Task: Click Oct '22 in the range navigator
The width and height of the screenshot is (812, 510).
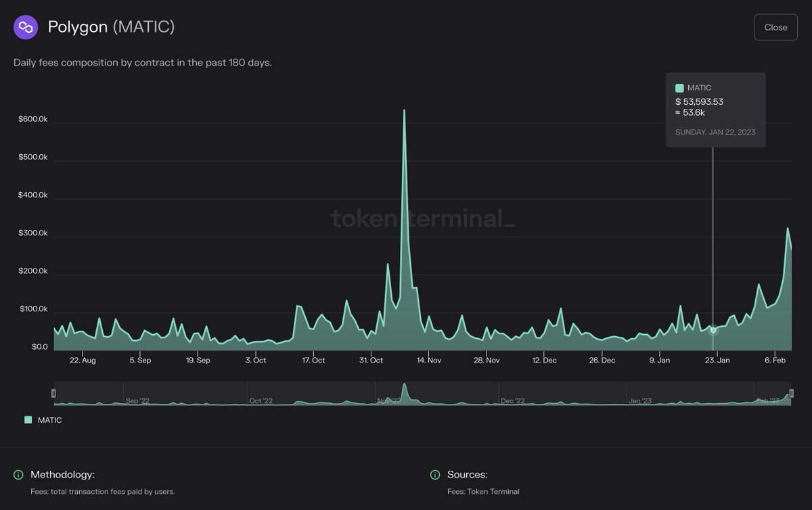Action: click(261, 401)
